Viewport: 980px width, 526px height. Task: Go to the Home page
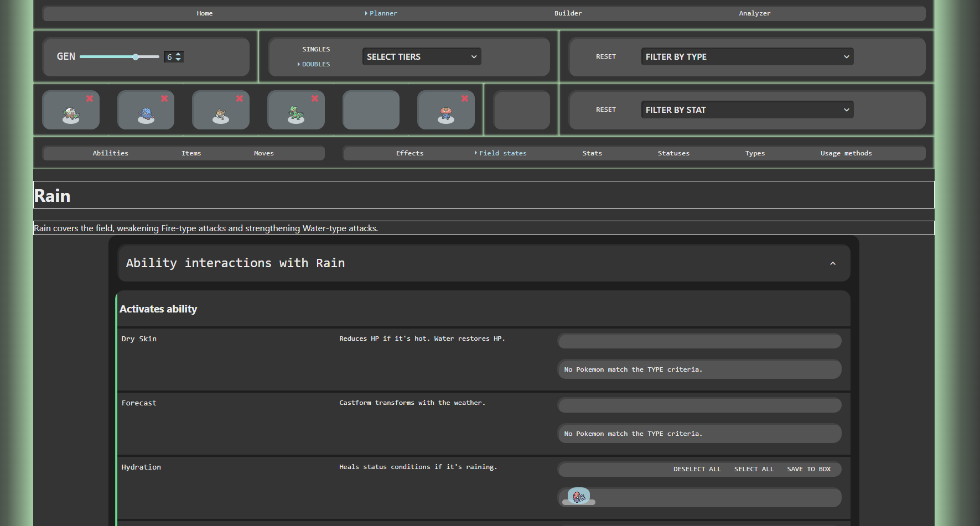[x=205, y=13]
